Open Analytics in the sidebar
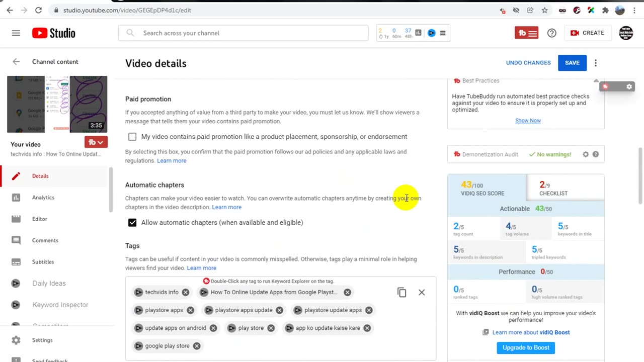This screenshot has height=362, width=644. click(x=55, y=198)
